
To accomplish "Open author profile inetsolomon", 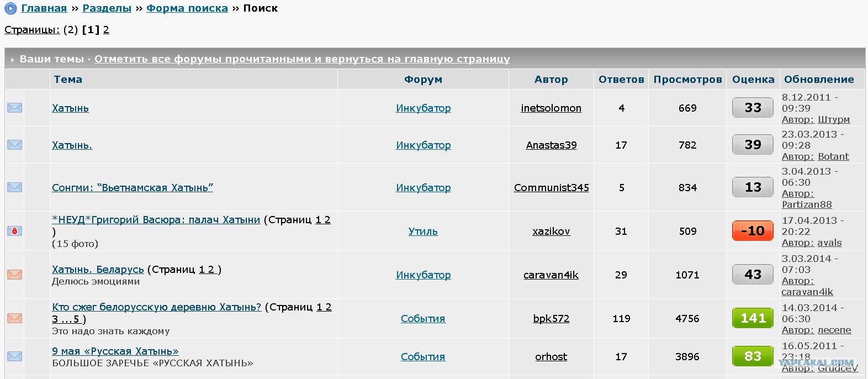I will [x=551, y=108].
